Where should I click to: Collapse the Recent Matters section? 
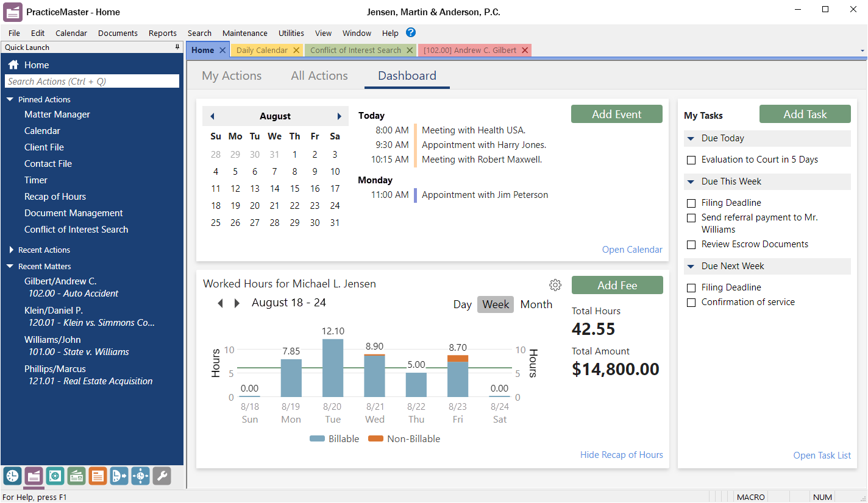(x=10, y=266)
